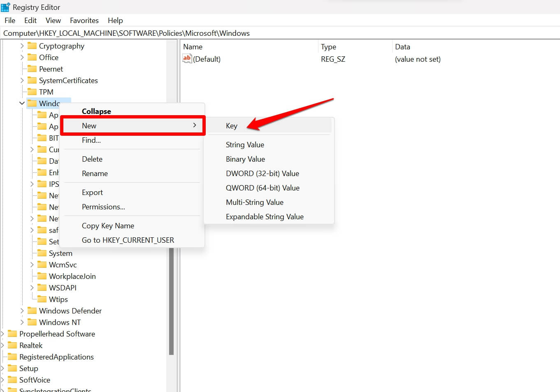Click Permissions in the context menu

click(x=103, y=206)
